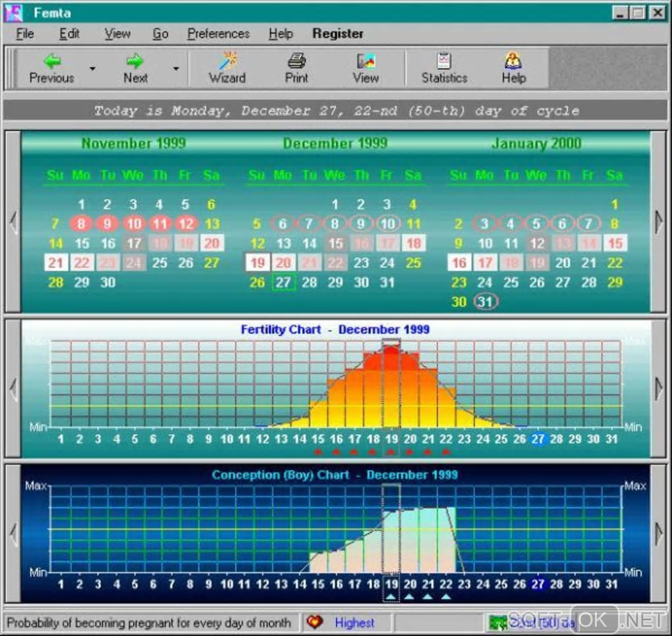Select December 19 in the calendar
This screenshot has height=636, width=672.
257,263
